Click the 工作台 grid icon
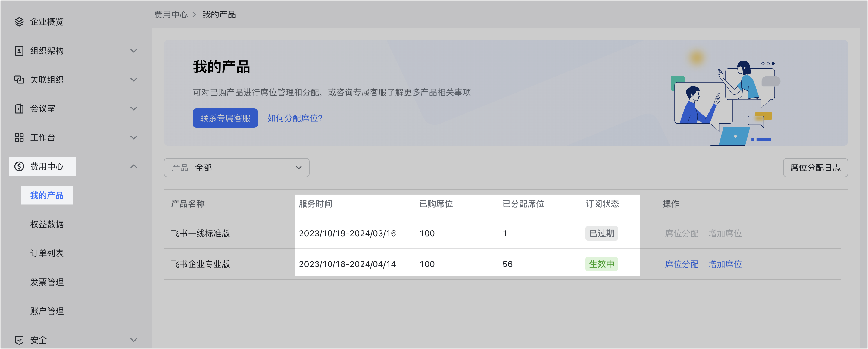This screenshot has width=868, height=349. pyautogui.click(x=19, y=137)
